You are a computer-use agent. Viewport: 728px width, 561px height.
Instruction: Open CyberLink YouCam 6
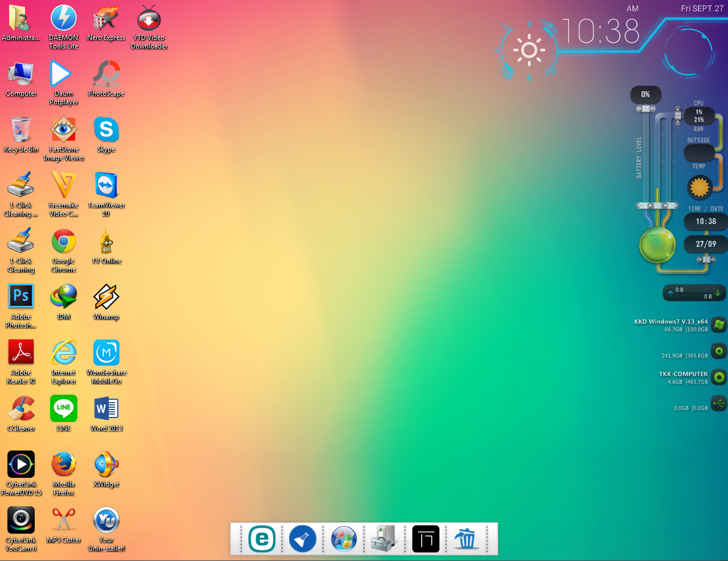click(21, 520)
